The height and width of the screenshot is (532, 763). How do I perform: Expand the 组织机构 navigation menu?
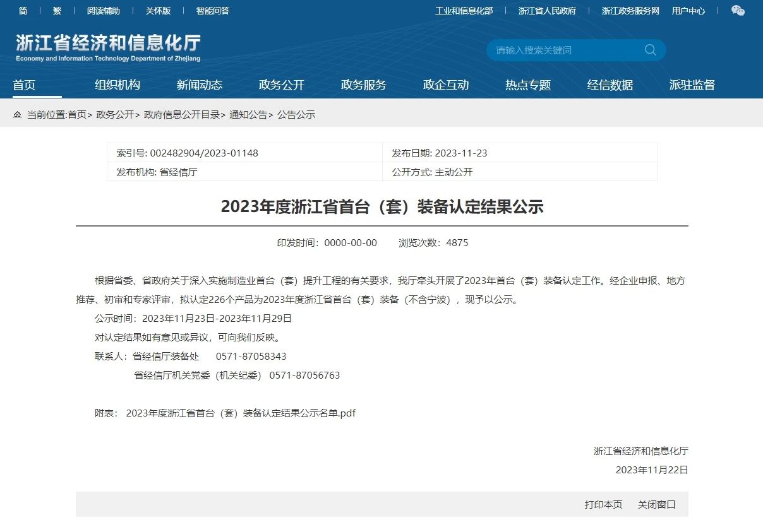click(x=117, y=85)
